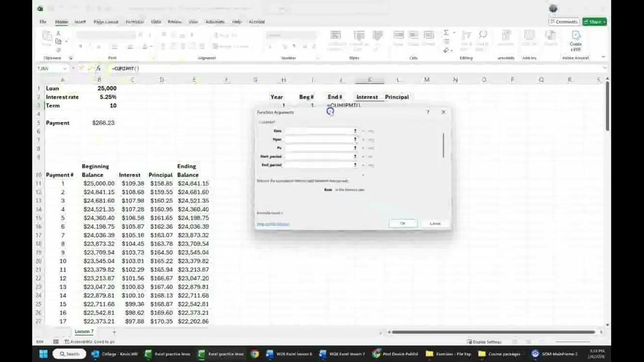644x362 pixels.
Task: Click the Start_period input field
Action: point(319,156)
